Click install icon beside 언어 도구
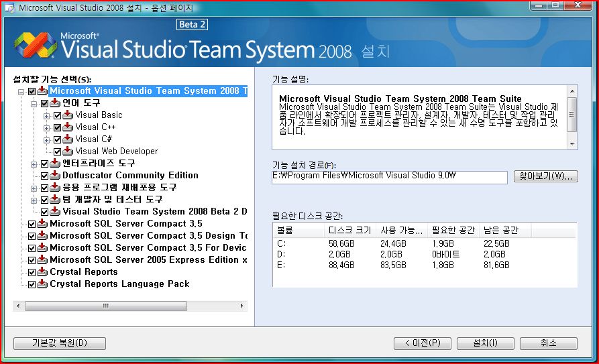Screen dimensions: 599x364 (55, 103)
